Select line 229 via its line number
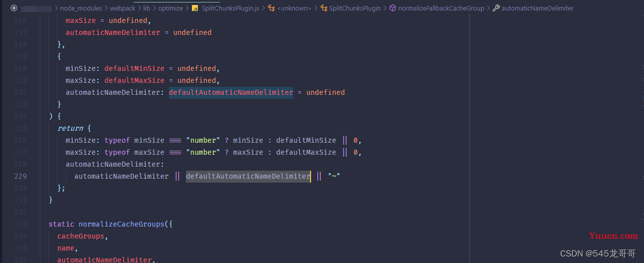This screenshot has height=263, width=644. [x=20, y=176]
